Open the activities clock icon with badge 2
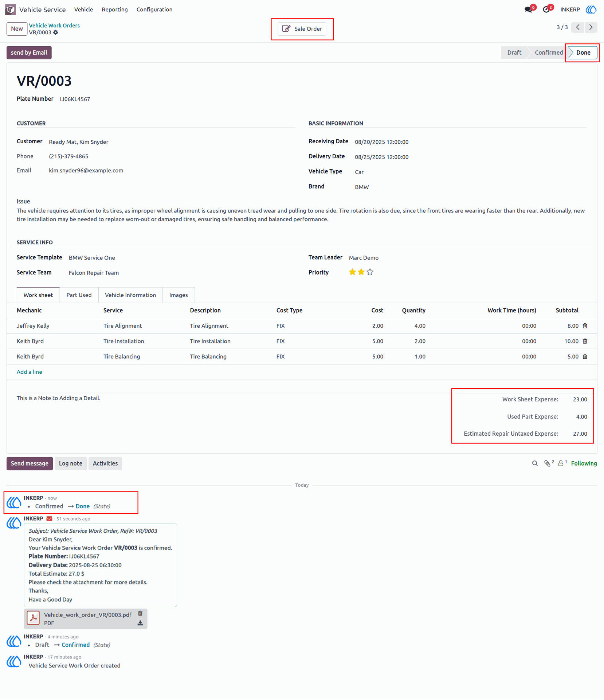604x700 pixels. [x=546, y=9]
